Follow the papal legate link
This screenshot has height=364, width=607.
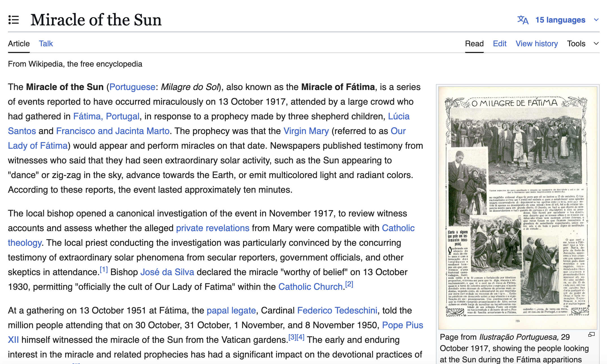tap(231, 310)
